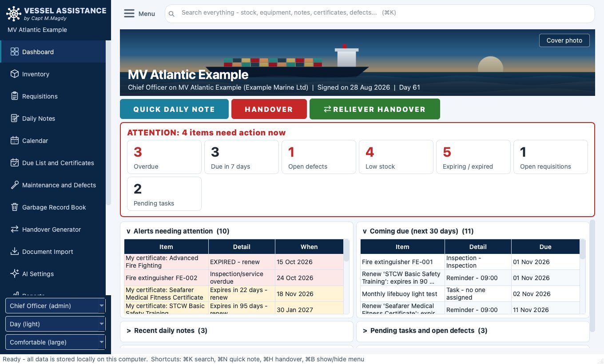Open the Chief Officer (admin) role dropdown
Screen dimensions: 604x364
(55, 306)
